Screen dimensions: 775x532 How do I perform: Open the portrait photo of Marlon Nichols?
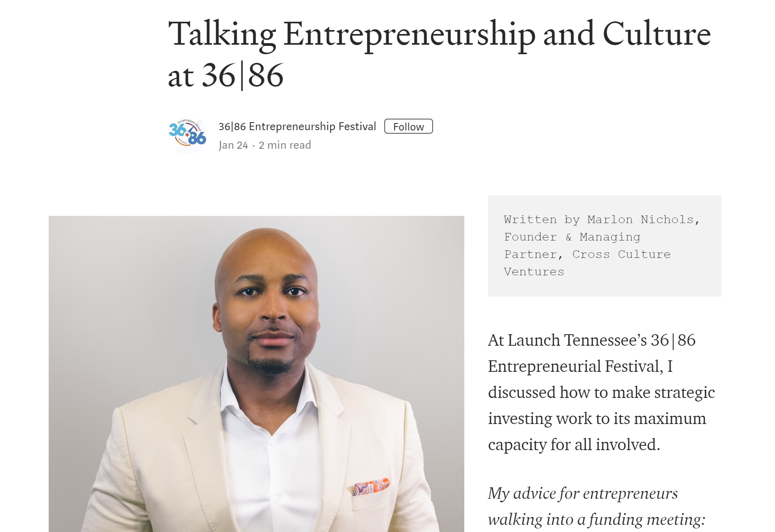coord(256,374)
